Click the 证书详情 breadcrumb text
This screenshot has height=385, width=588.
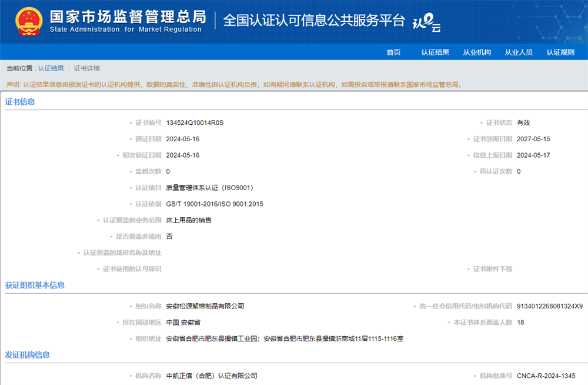tap(86, 68)
